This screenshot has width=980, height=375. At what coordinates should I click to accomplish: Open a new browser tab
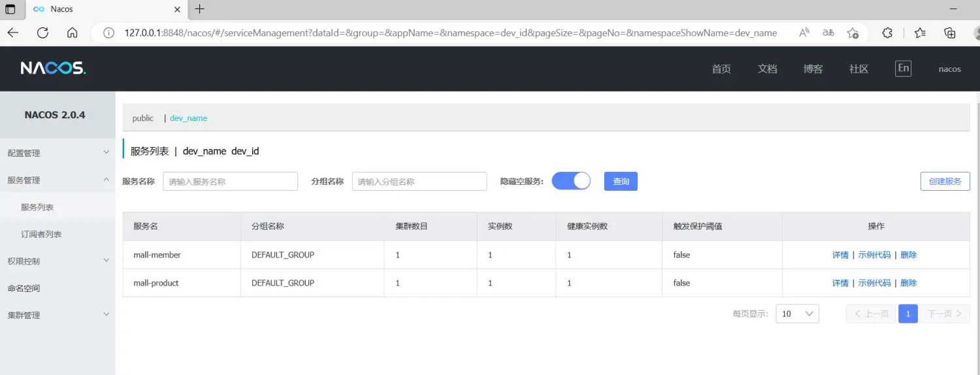coord(200,9)
